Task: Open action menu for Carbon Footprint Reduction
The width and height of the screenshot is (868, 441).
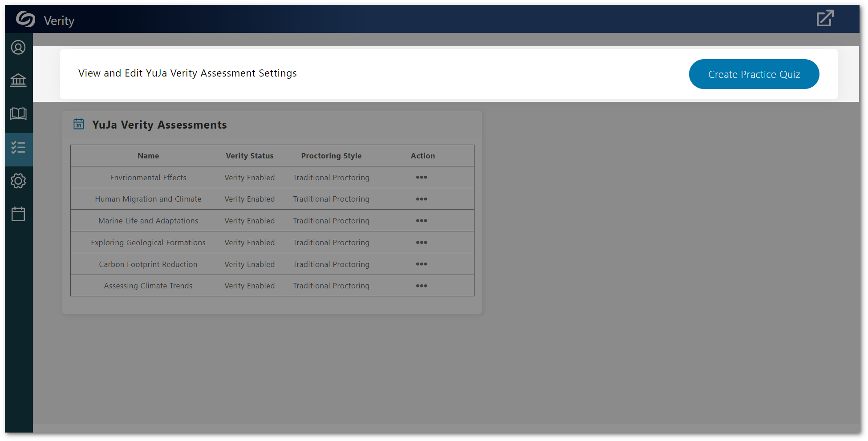Action: click(422, 264)
